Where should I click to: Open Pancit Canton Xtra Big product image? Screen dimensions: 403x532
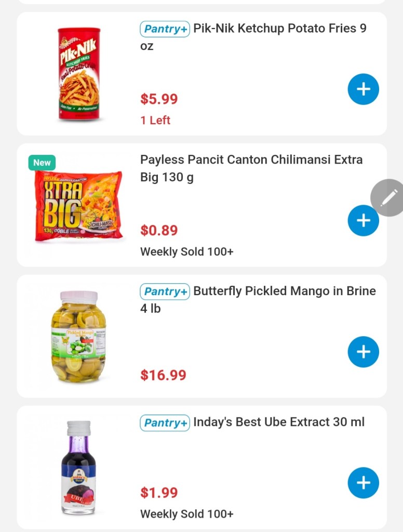point(78,205)
